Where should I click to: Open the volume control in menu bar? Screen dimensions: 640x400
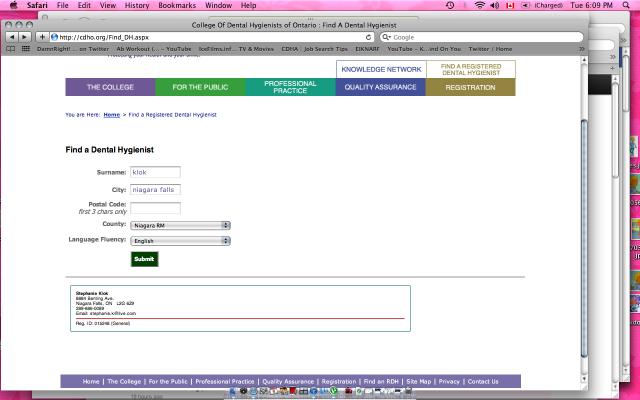(494, 5)
